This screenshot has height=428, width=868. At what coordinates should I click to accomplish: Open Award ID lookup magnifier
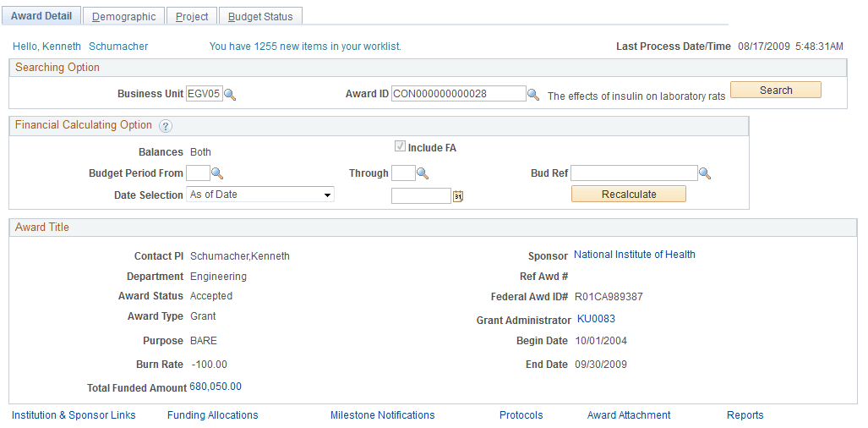click(532, 95)
